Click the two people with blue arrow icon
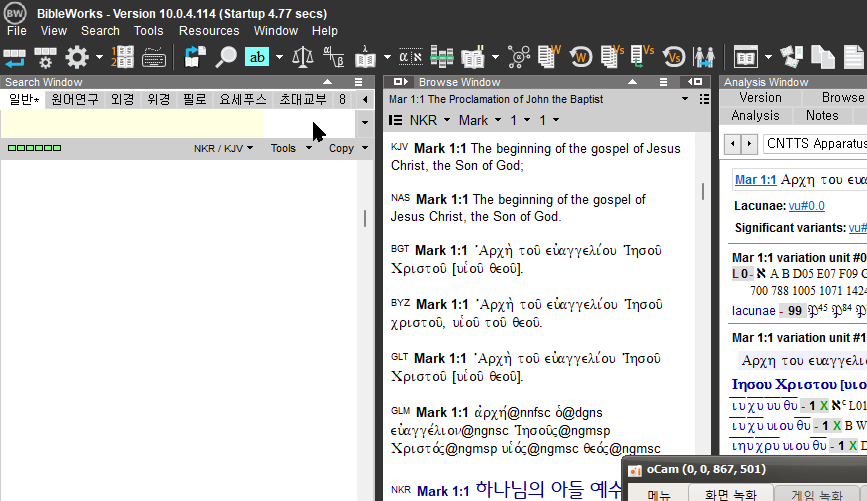Screen dimensions: 867x501 click(704, 57)
